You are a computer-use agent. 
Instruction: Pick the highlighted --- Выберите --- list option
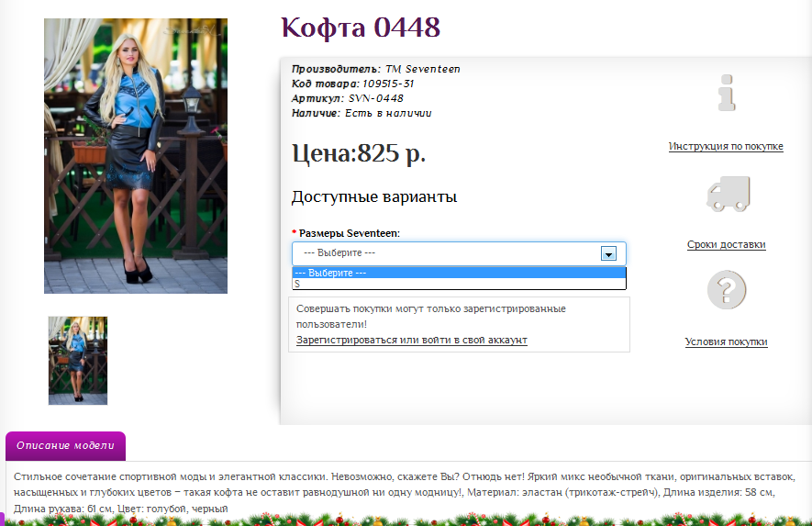point(459,273)
